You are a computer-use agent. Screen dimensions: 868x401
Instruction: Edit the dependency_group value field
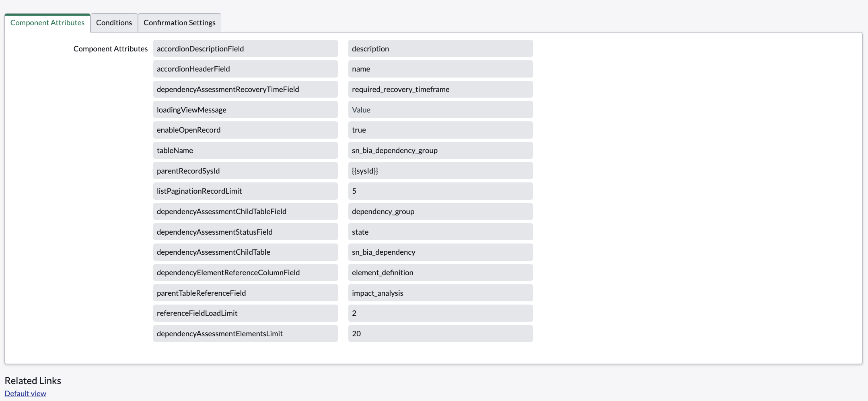[440, 211]
